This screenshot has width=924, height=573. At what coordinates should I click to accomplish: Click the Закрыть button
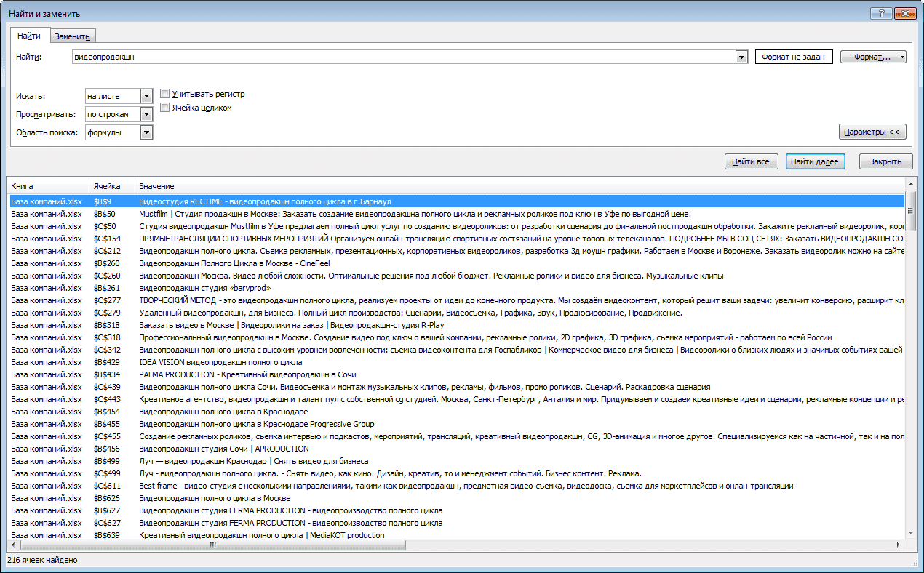(x=885, y=161)
